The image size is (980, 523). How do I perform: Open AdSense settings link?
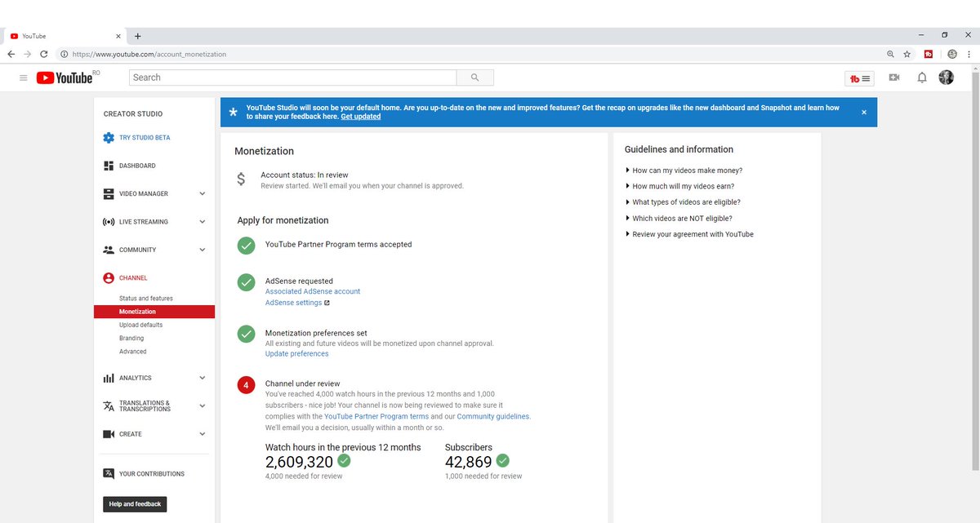293,303
